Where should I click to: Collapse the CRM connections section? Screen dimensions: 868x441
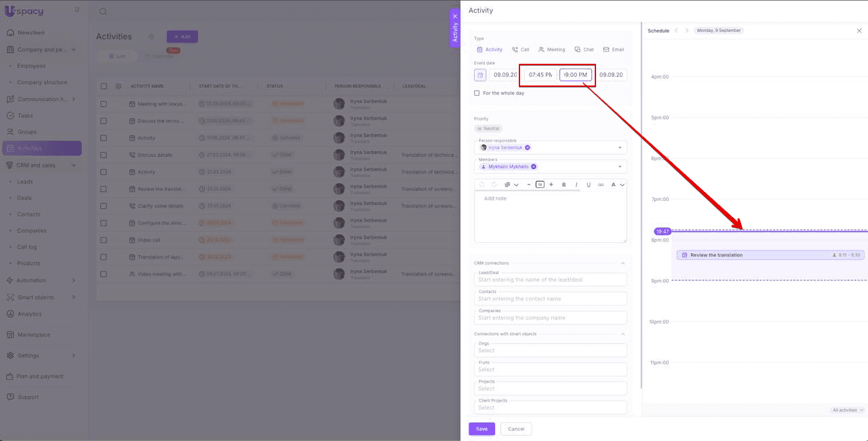point(623,263)
